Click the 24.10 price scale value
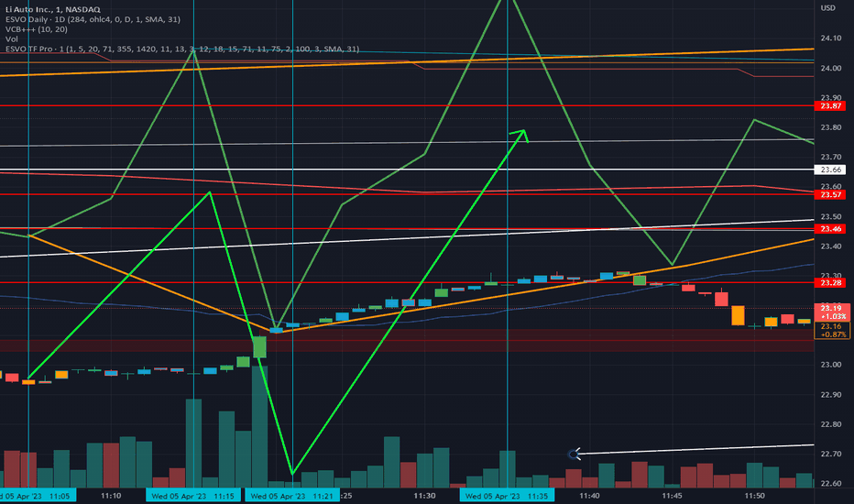 [830, 38]
